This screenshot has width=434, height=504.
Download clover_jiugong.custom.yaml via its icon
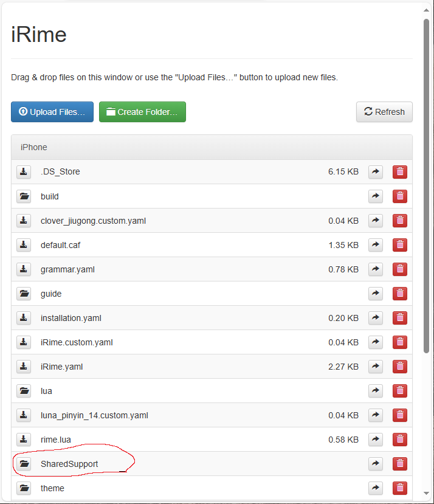click(24, 221)
